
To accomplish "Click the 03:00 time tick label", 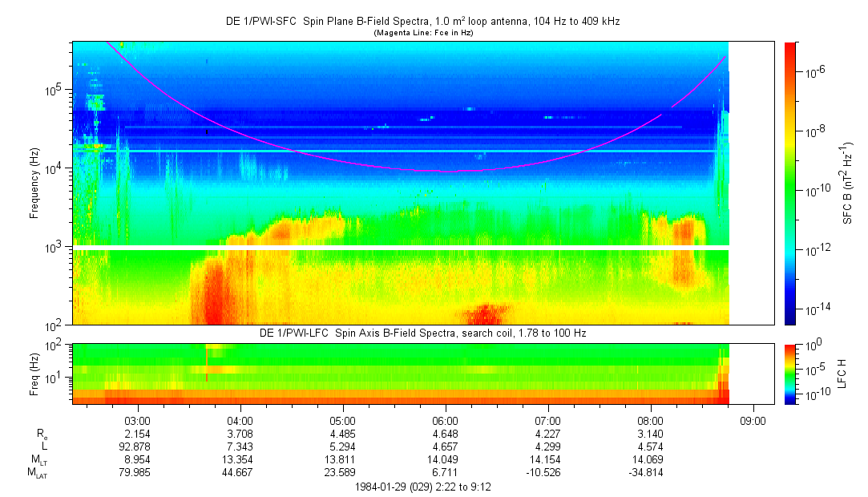I will click(x=137, y=421).
